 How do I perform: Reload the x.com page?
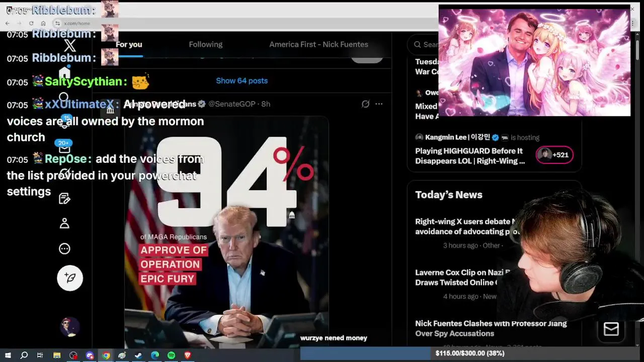[31, 23]
